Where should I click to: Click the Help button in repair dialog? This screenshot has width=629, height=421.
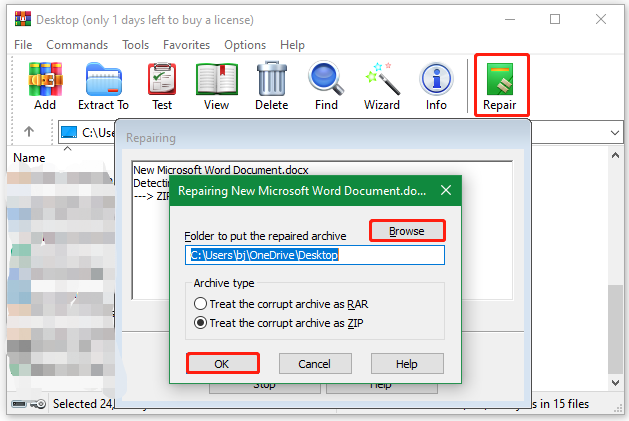coord(407,364)
